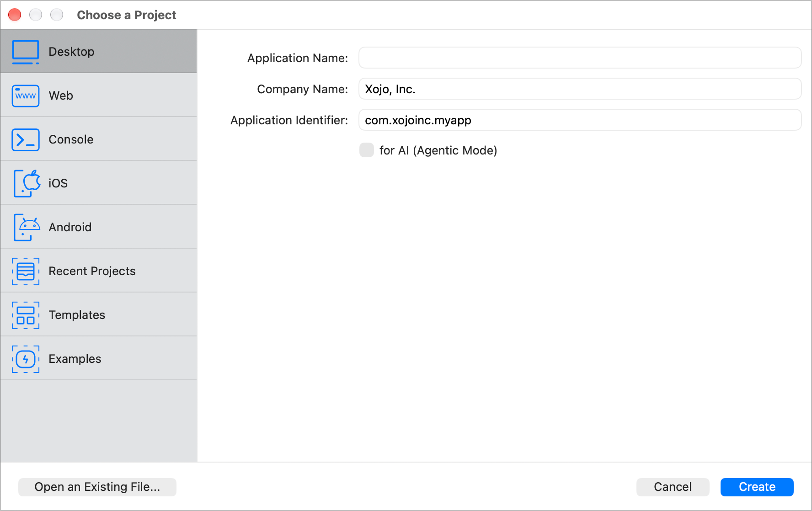This screenshot has width=812, height=511.
Task: Click the blue Create button
Action: point(757,487)
